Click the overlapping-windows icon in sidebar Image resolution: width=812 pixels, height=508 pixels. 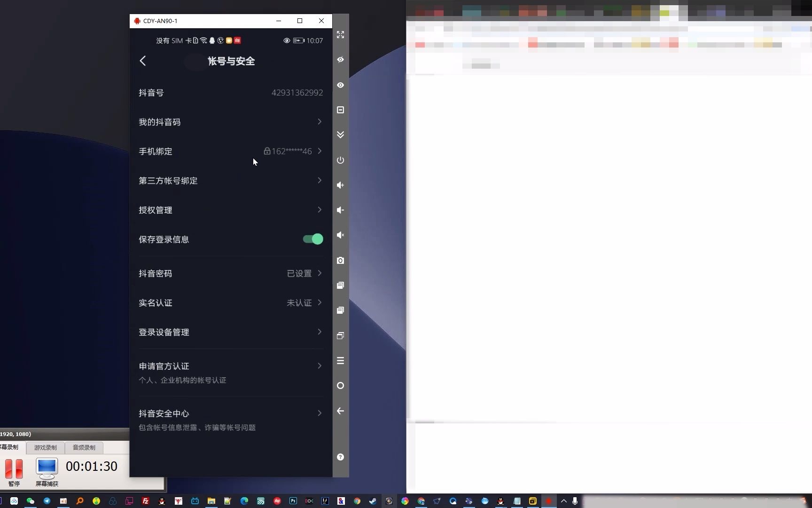(x=341, y=335)
